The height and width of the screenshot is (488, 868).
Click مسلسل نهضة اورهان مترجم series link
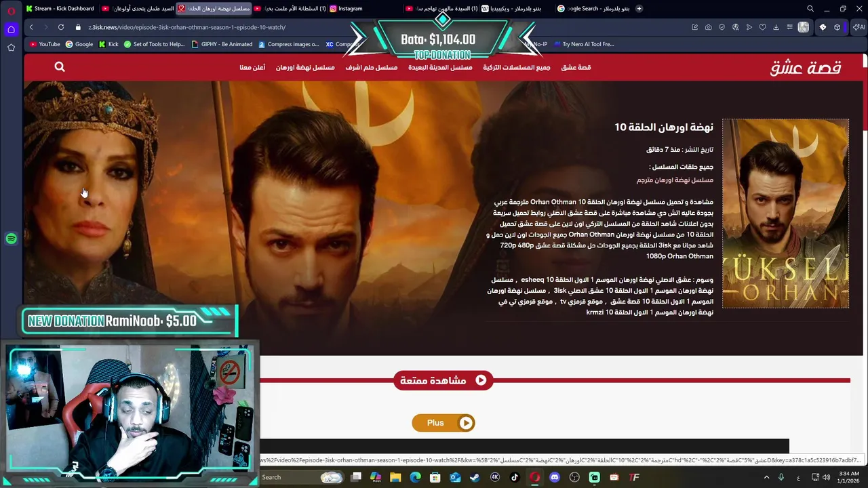(675, 180)
